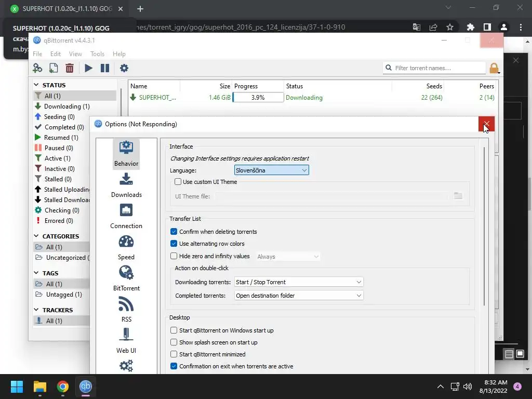Screen dimensions: 532x399
Task: Open the Web UI options page
Action: [126, 341]
